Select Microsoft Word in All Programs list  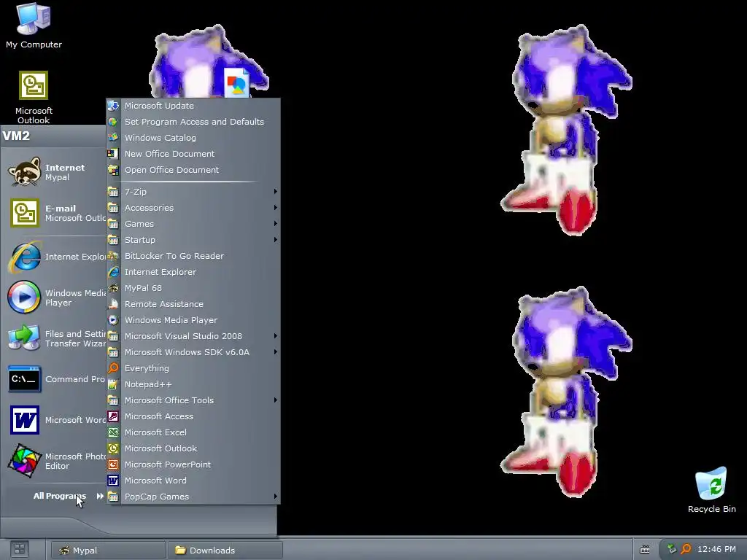(193, 481)
